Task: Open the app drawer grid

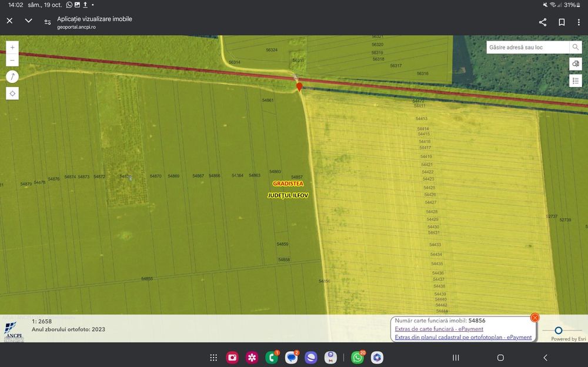Action: coord(213,358)
